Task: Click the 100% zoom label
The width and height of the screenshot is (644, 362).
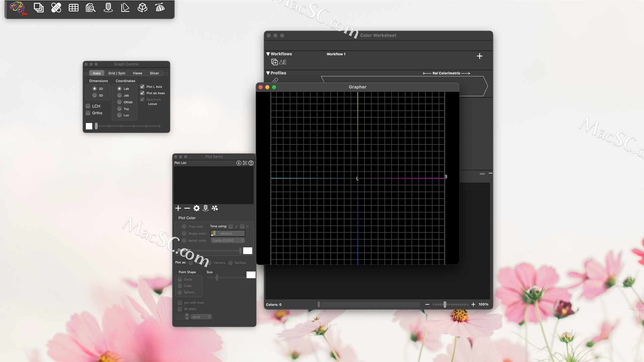Action: coord(483,304)
